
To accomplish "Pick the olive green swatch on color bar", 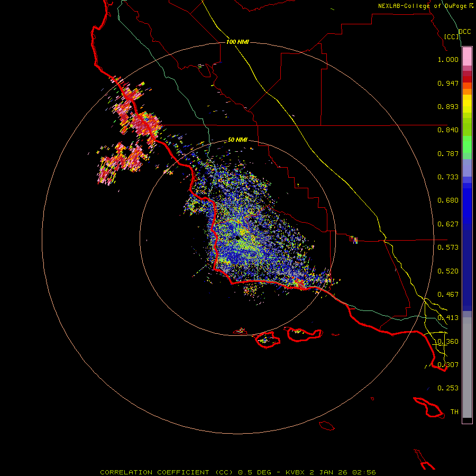I will pyautogui.click(x=467, y=126).
